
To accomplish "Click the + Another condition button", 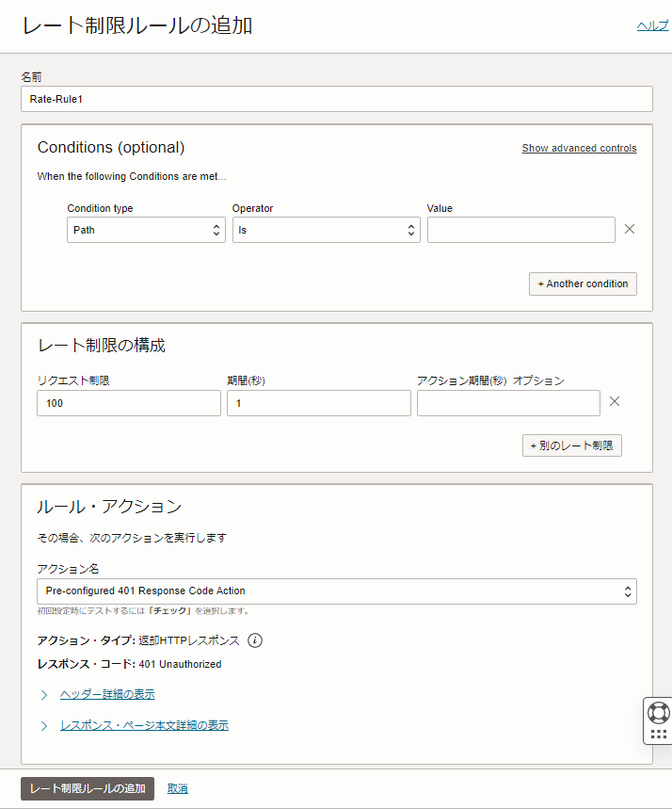I will click(x=583, y=283).
